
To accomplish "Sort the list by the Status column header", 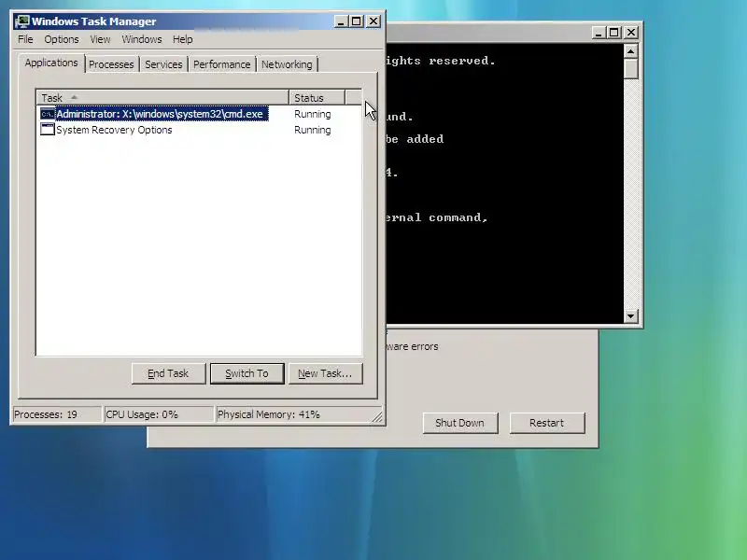I will tap(317, 98).
